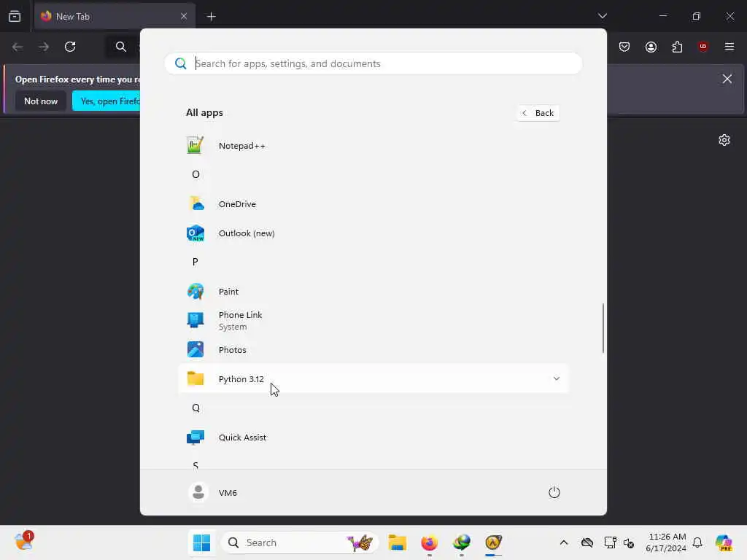Image resolution: width=747 pixels, height=560 pixels.
Task: Launch Copilot preview from taskbar
Action: point(724,542)
